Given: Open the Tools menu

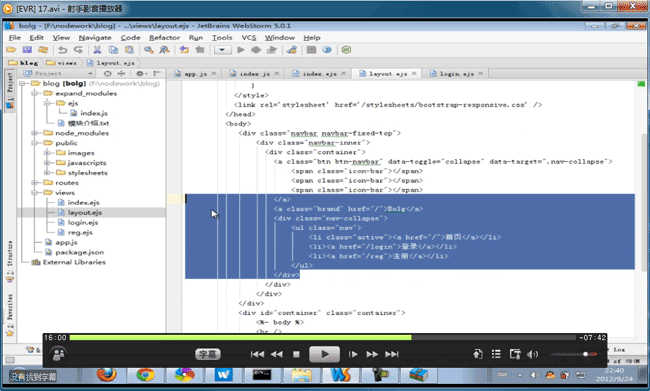Looking at the screenshot, I should pyautogui.click(x=222, y=37).
